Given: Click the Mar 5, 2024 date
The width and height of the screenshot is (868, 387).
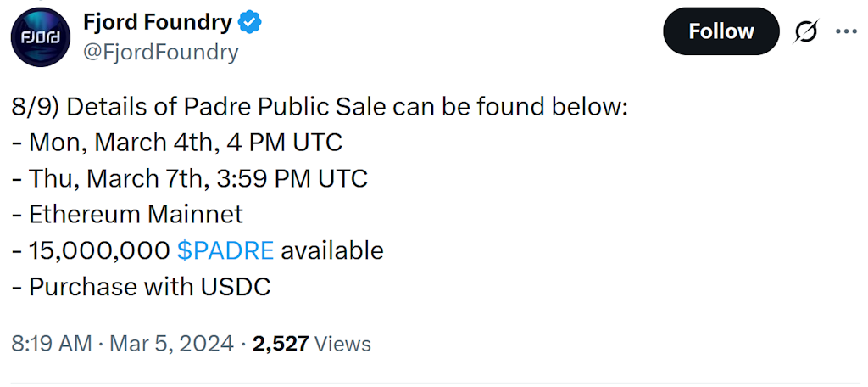Looking at the screenshot, I should coord(172,344).
